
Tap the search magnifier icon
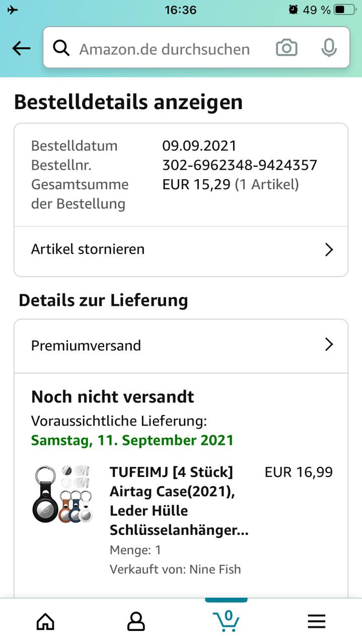(61, 48)
